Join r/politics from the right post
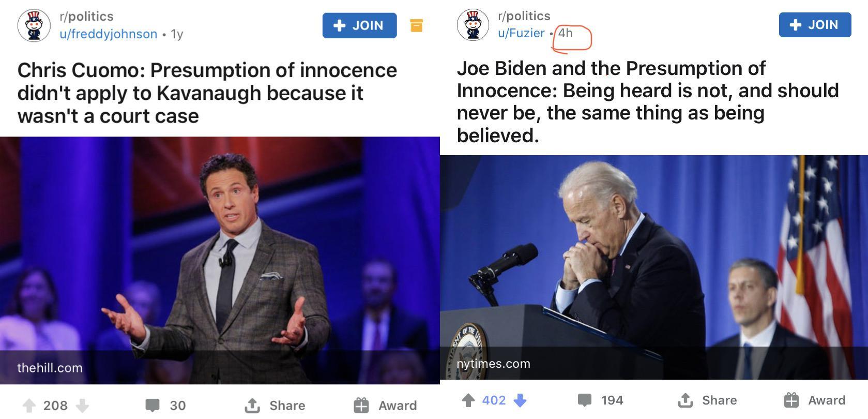868x419 pixels. (x=815, y=25)
